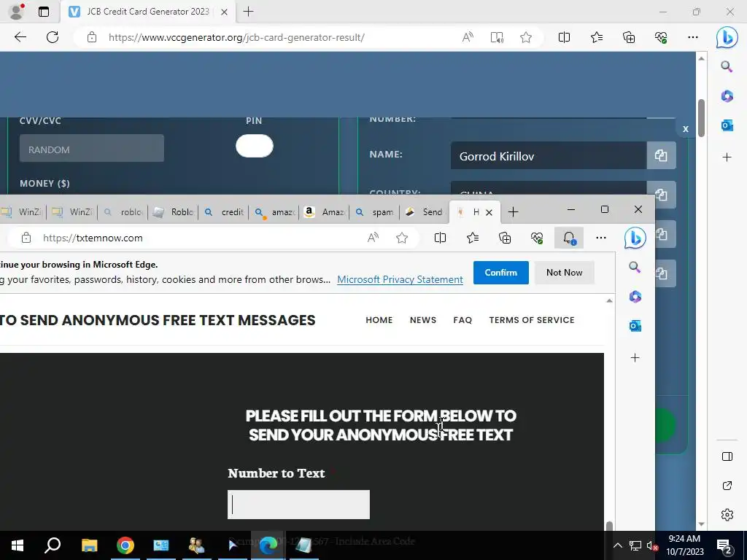Screen dimensions: 747x560
Task: Open Read Aloud in back Edge window
Action: [x=468, y=37]
